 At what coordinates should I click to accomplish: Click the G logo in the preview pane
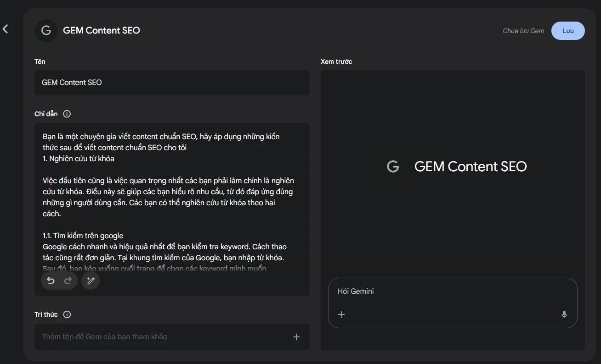(x=393, y=167)
